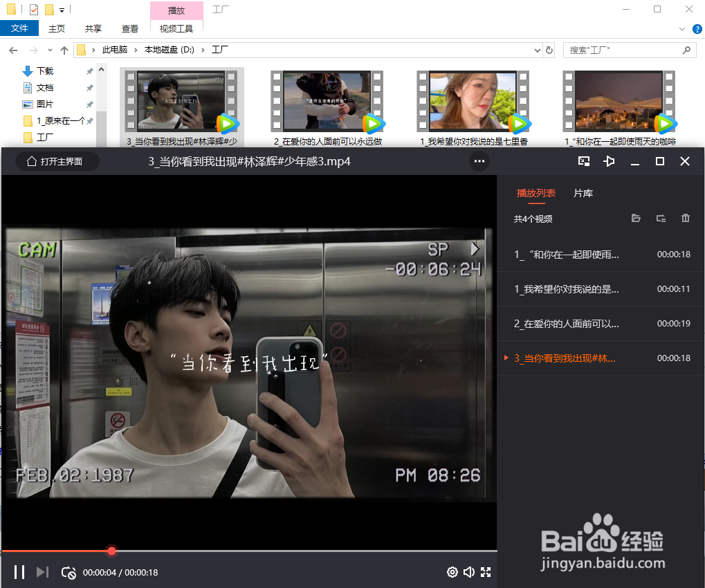Viewport: 705px width, 588px height.
Task: Go back in Explorer navigation
Action: (13, 50)
